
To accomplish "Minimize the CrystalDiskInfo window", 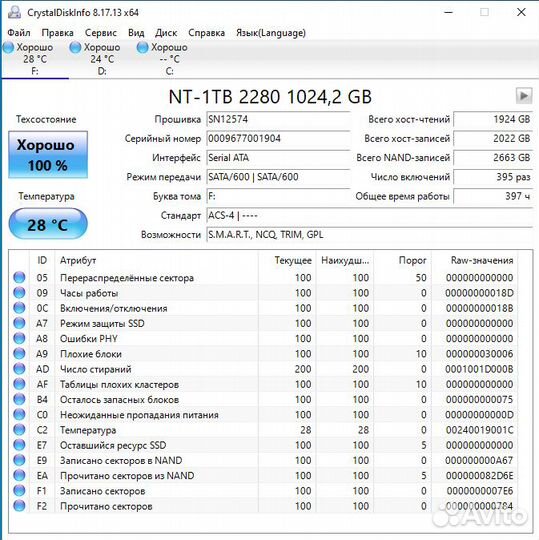I will click(448, 12).
